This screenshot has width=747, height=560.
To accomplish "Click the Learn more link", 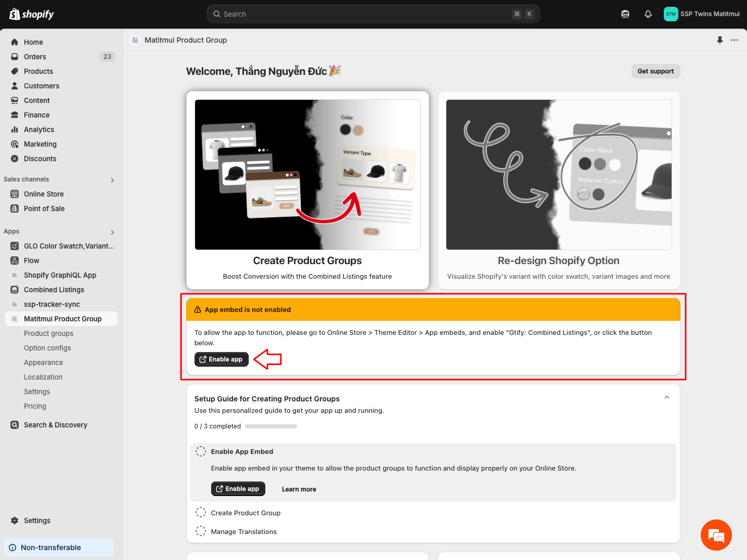I will pos(299,489).
